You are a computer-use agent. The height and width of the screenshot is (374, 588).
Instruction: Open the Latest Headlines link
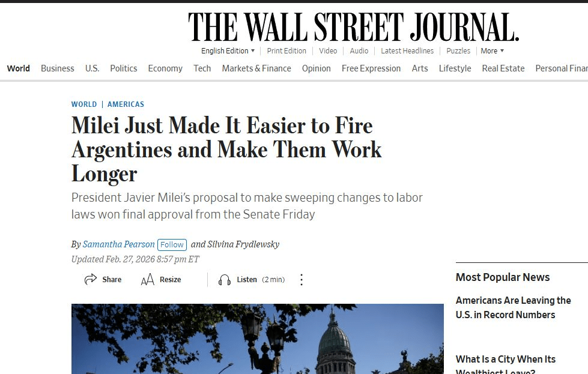tap(407, 50)
